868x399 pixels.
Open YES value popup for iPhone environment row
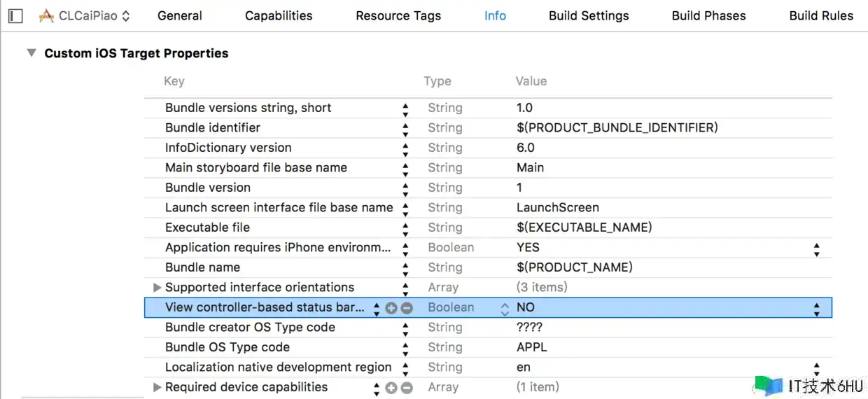point(816,248)
